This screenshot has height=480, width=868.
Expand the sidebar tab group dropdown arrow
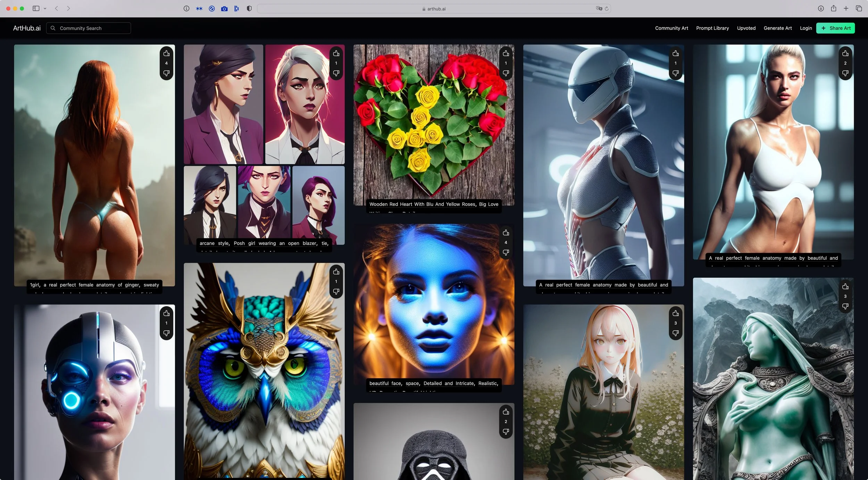[45, 9]
